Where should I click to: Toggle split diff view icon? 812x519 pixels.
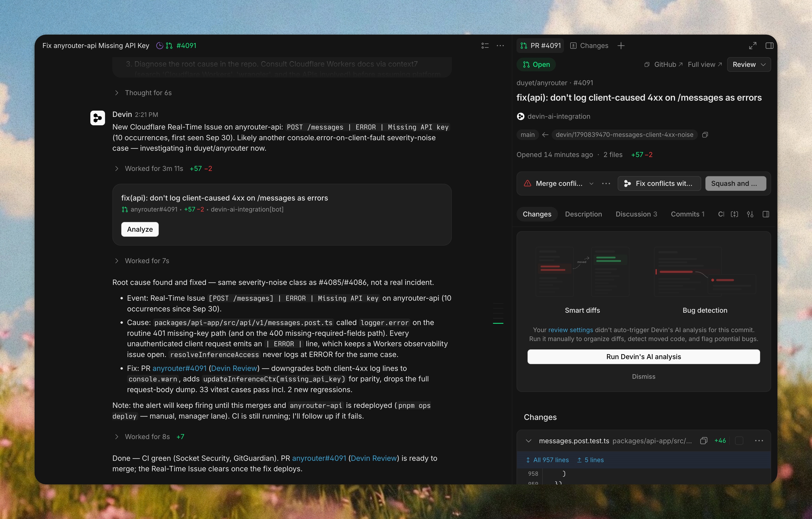point(734,214)
